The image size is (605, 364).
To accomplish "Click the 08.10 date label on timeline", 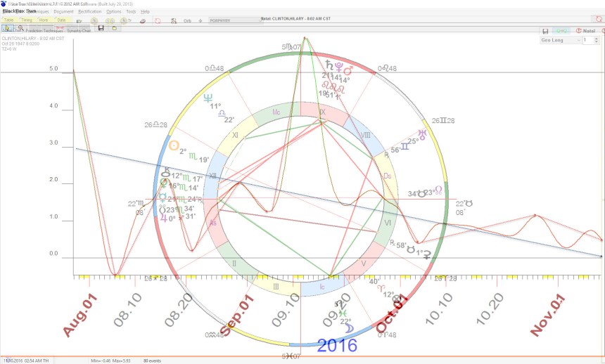I will [128, 310].
